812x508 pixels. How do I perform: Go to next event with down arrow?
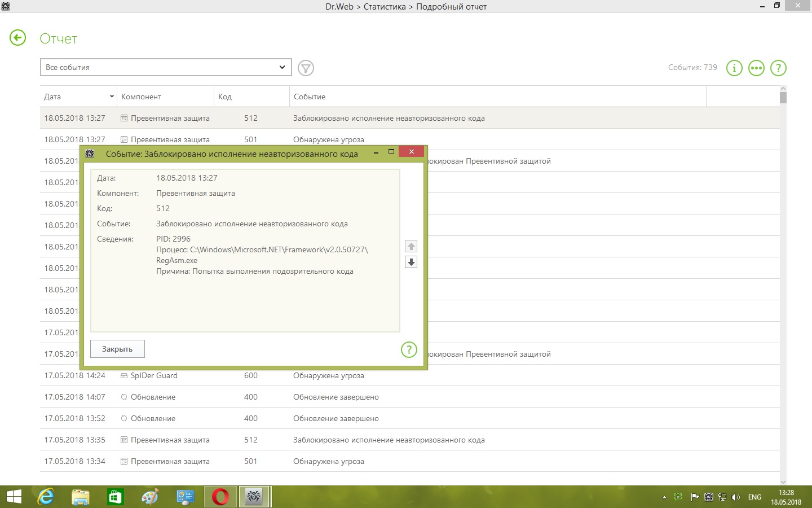[411, 262]
